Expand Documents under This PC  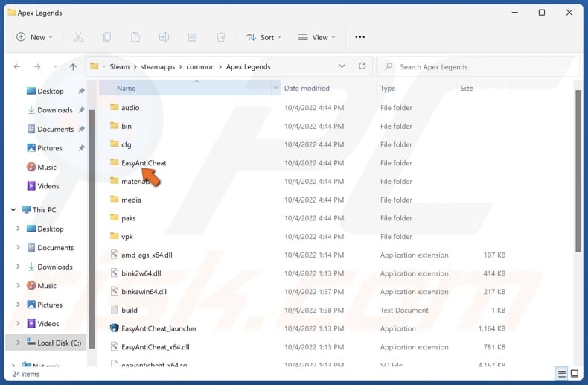(x=18, y=248)
